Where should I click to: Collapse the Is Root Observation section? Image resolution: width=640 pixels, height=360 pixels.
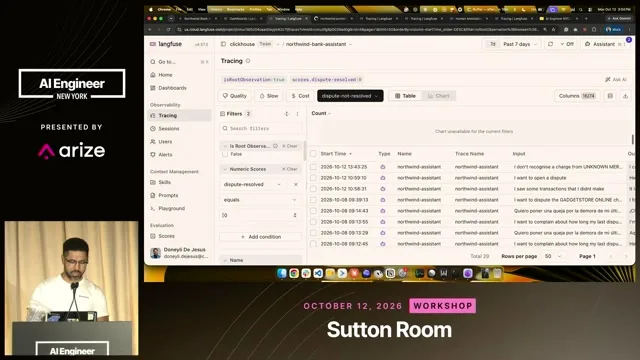tap(225, 146)
